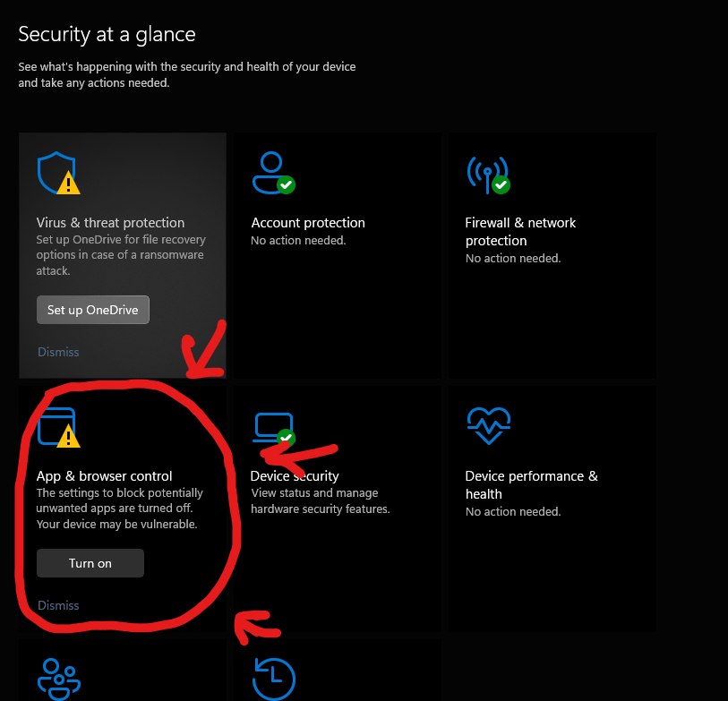Click the unwanted apps turned off warning text
This screenshot has width=728, height=701.
point(119,509)
